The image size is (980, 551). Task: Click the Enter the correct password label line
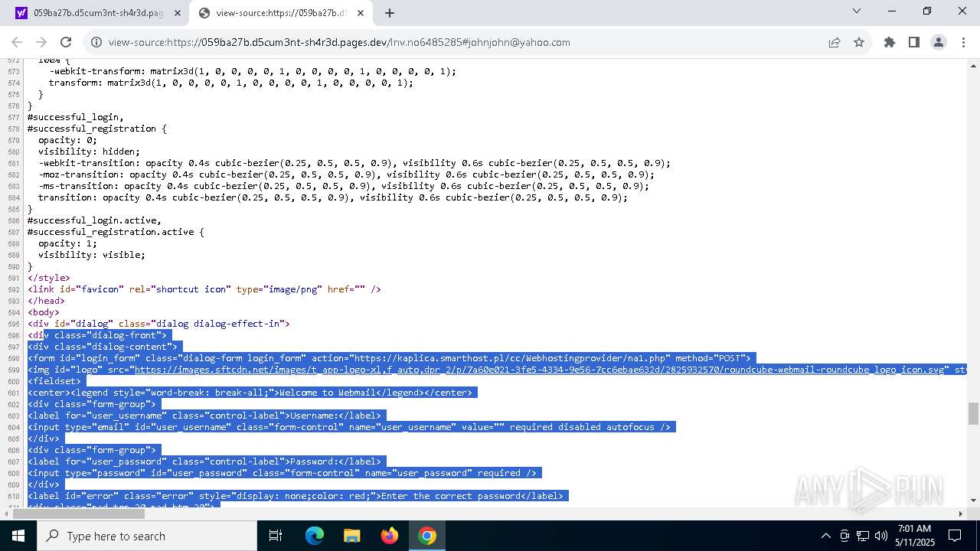296,496
